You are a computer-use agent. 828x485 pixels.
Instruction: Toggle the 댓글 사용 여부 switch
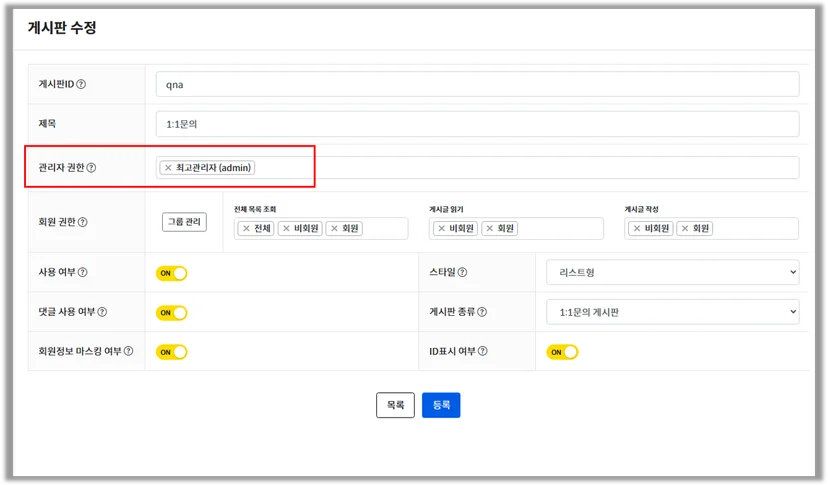[x=172, y=313]
